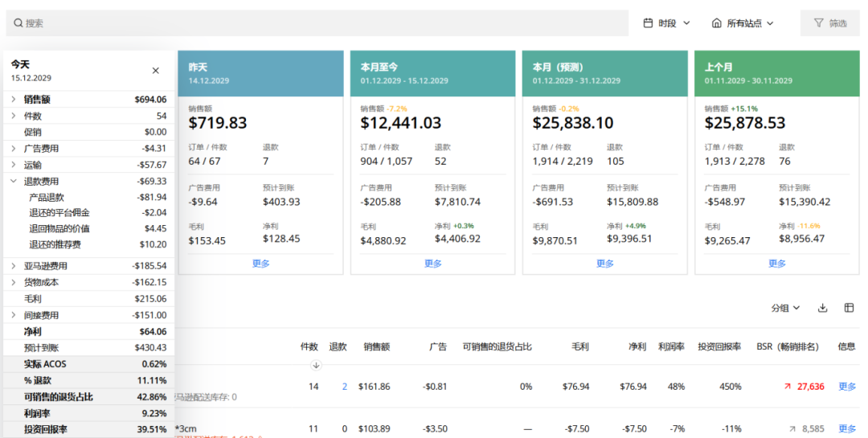This screenshot has width=868, height=438.
Task: Click 更多 in the 上个月 card
Action: pos(777,264)
